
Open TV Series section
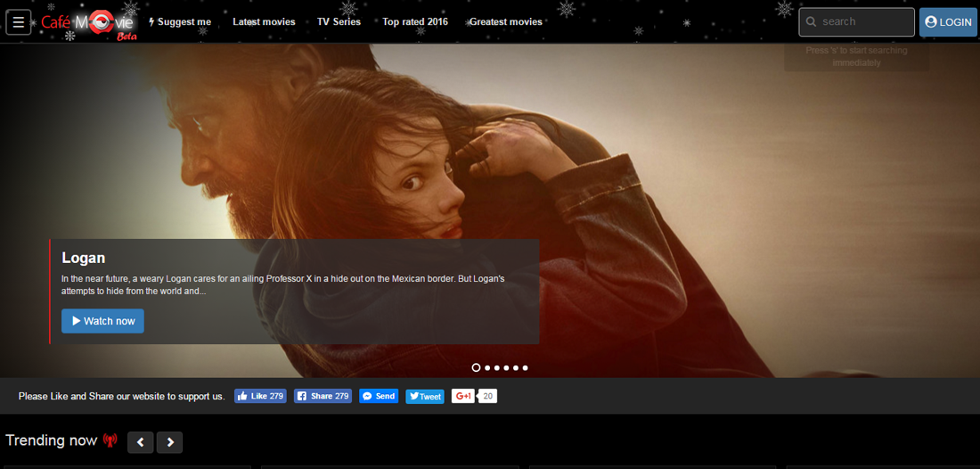click(339, 22)
